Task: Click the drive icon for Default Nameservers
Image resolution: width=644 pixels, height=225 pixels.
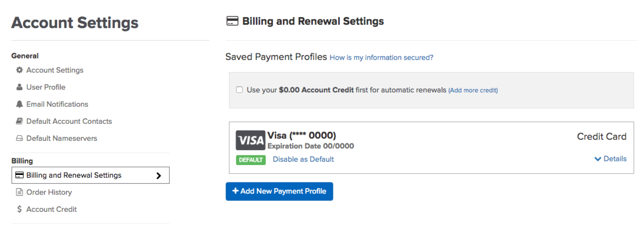Action: click(19, 138)
